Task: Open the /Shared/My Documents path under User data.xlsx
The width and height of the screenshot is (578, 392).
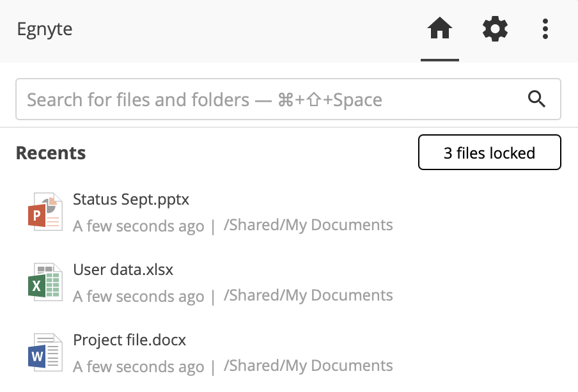Action: (x=308, y=295)
